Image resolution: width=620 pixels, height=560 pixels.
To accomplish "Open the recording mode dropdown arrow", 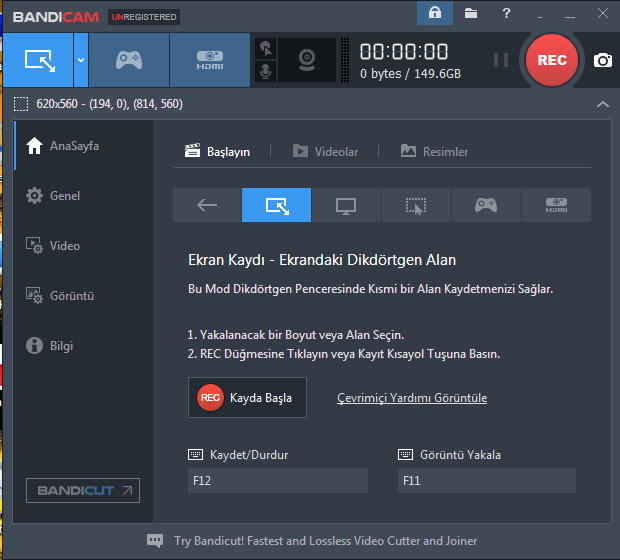I will 81,60.
